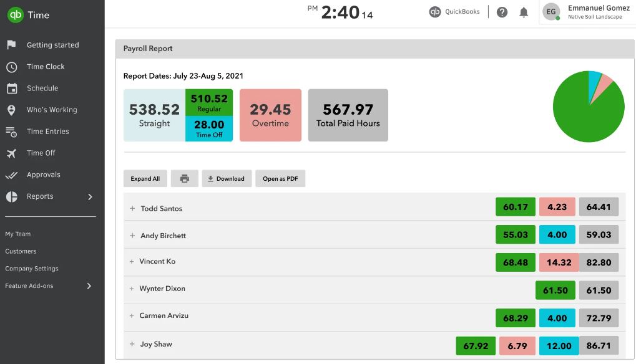
Task: Open the notifications bell
Action: (x=524, y=12)
